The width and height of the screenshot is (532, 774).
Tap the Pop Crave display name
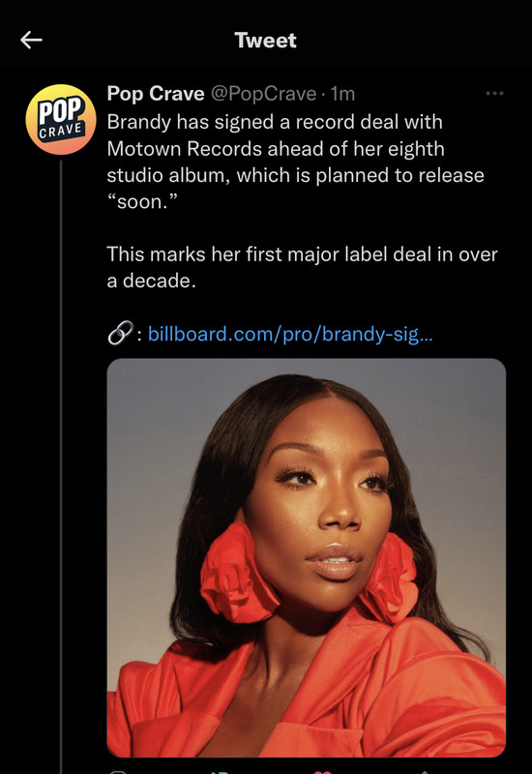(156, 93)
